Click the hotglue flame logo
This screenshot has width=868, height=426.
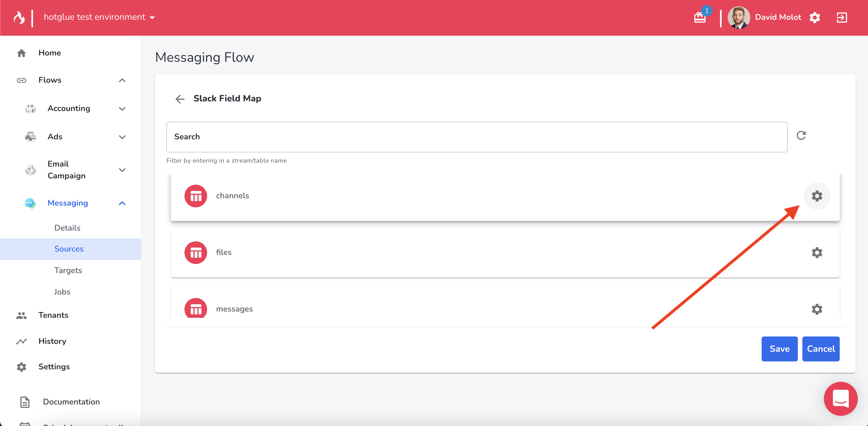pyautogui.click(x=19, y=17)
